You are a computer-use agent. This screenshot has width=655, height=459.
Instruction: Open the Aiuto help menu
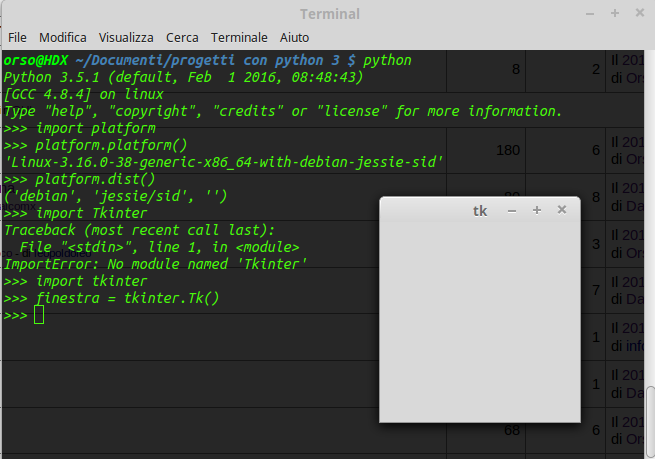coord(294,37)
